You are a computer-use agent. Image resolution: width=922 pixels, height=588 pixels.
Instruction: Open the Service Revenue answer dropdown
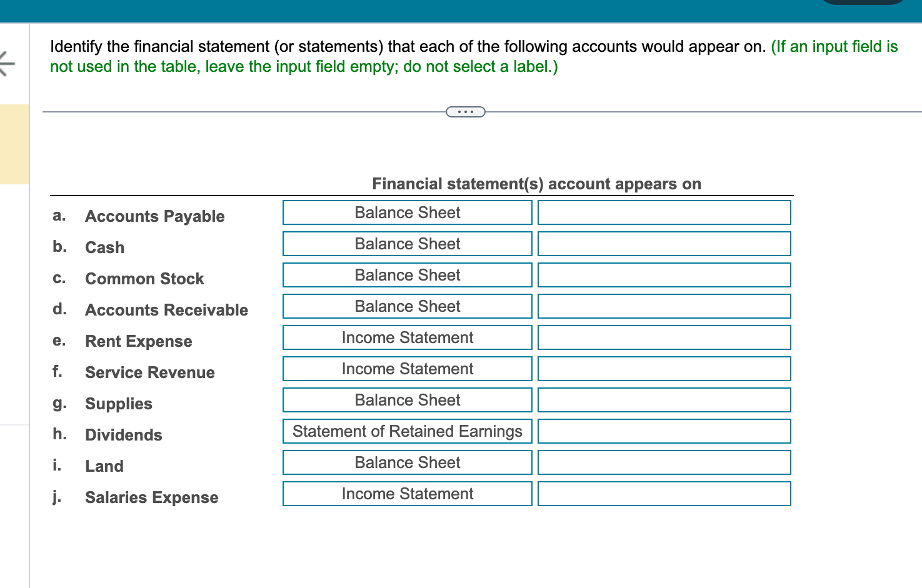click(x=407, y=369)
